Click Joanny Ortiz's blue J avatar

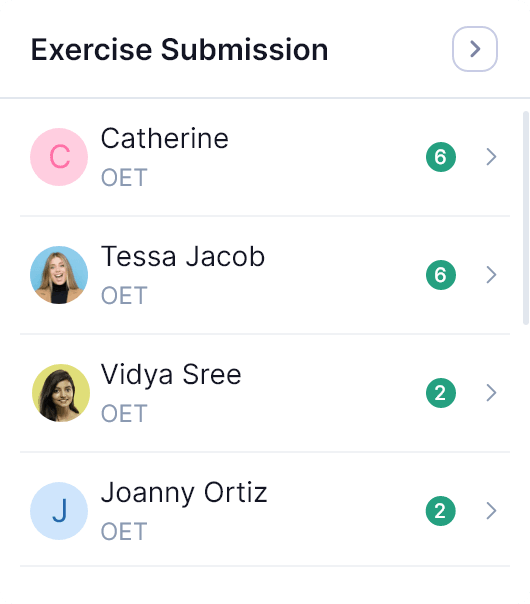point(59,511)
